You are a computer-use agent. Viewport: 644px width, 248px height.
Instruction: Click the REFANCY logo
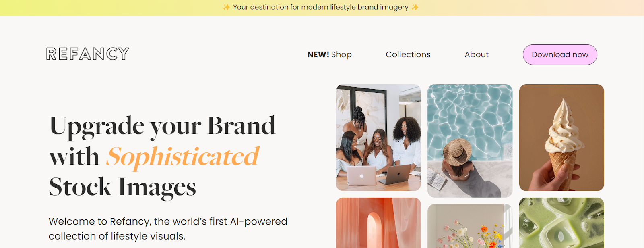pyautogui.click(x=88, y=54)
